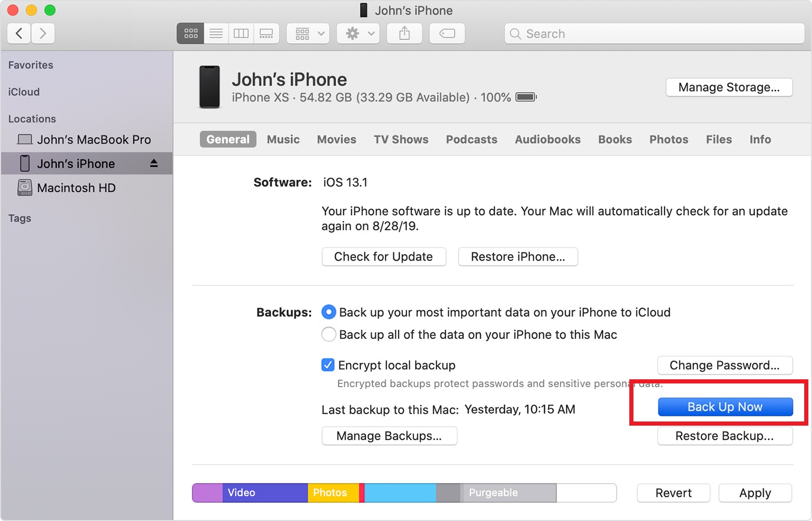Click the Edit Tags toolbar icon

447,33
